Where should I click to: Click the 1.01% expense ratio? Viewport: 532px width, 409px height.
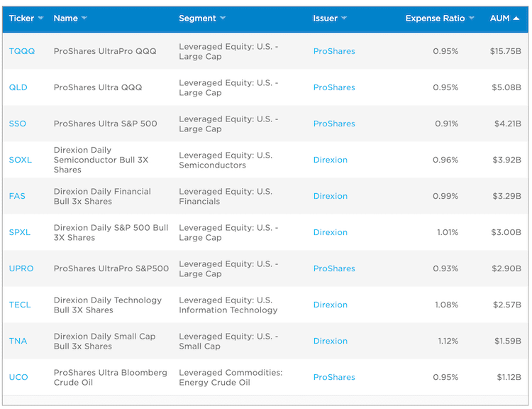point(448,232)
